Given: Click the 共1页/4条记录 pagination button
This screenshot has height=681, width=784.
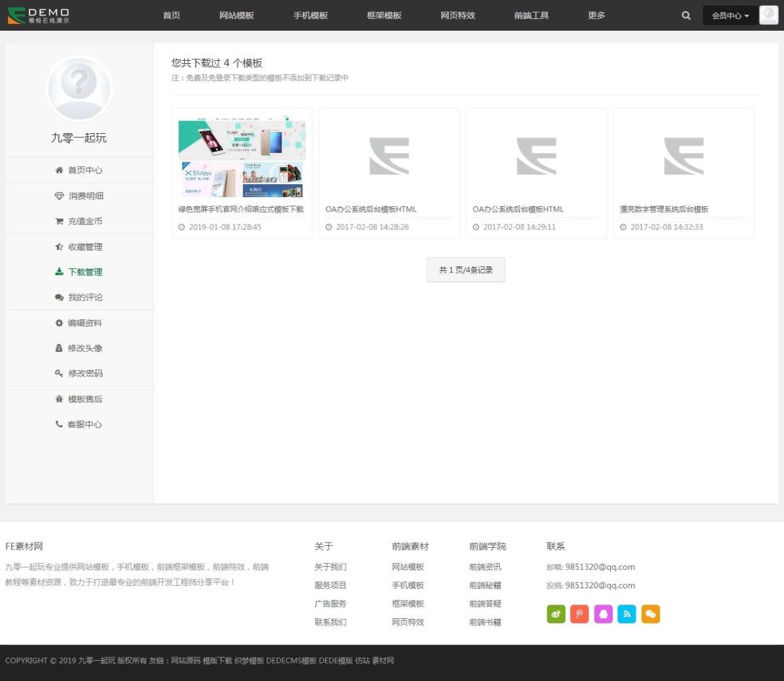Looking at the screenshot, I should (466, 270).
